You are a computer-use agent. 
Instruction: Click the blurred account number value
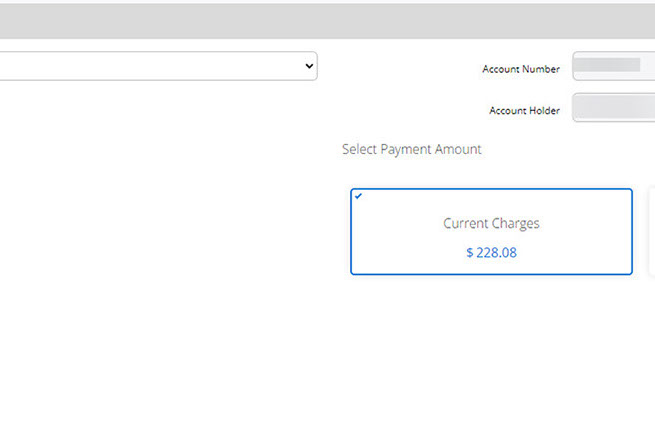(x=611, y=66)
